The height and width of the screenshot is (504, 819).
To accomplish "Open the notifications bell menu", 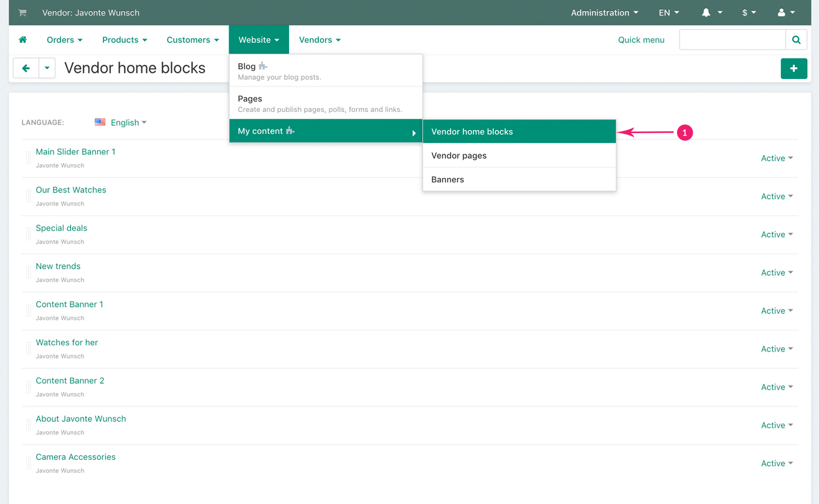I will click(711, 12).
